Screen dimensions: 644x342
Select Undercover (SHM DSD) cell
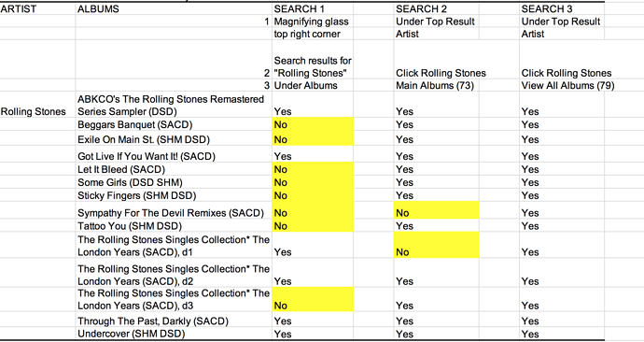tap(174, 334)
